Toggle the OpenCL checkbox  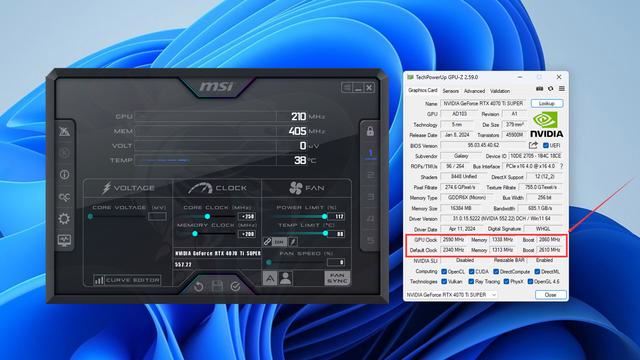click(x=444, y=271)
